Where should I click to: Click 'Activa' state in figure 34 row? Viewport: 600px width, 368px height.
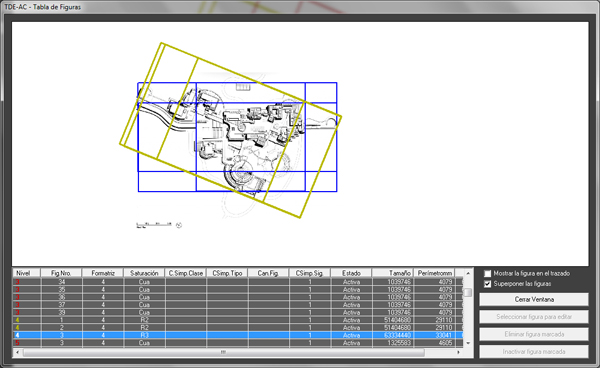pos(351,282)
